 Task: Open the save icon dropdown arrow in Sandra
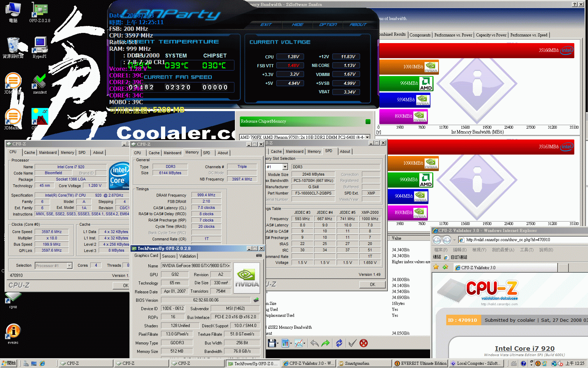278,343
